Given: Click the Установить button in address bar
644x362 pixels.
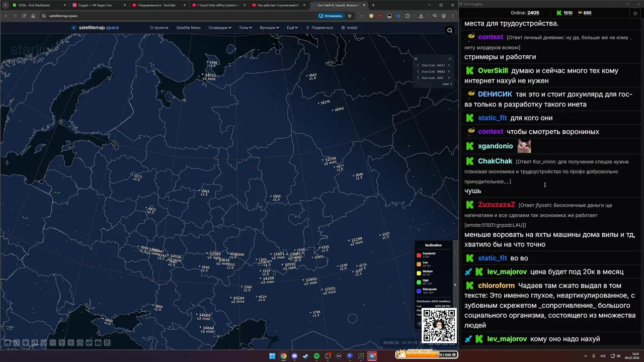Looking at the screenshot, I should coord(331,16).
